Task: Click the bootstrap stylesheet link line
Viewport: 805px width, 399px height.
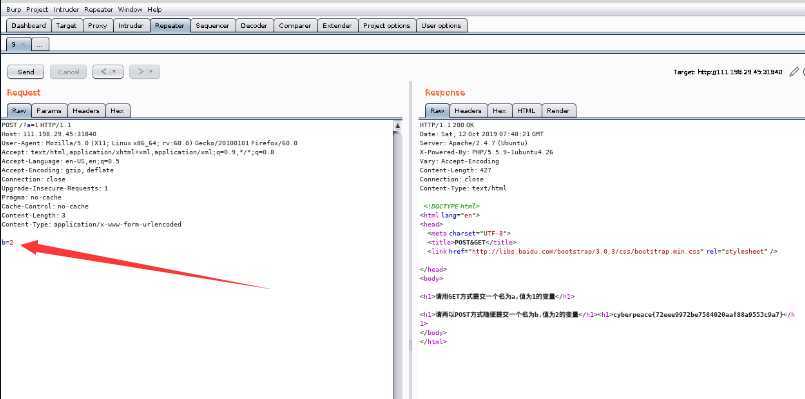Action: pos(602,252)
